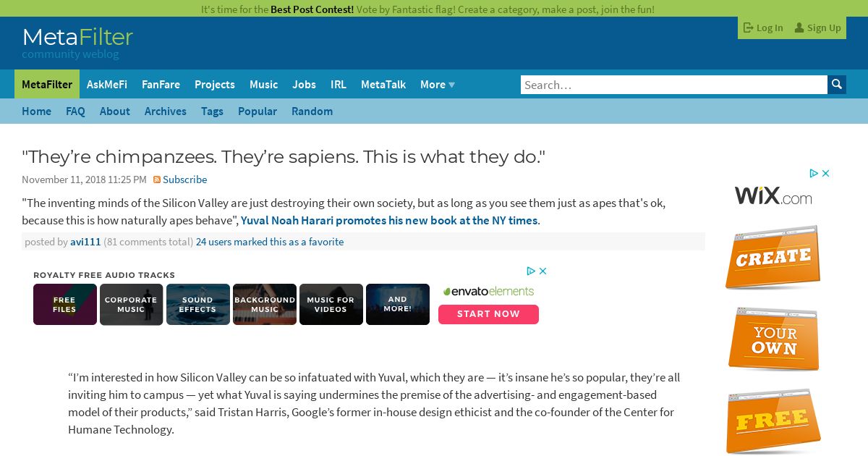Open the Tags page

(212, 111)
